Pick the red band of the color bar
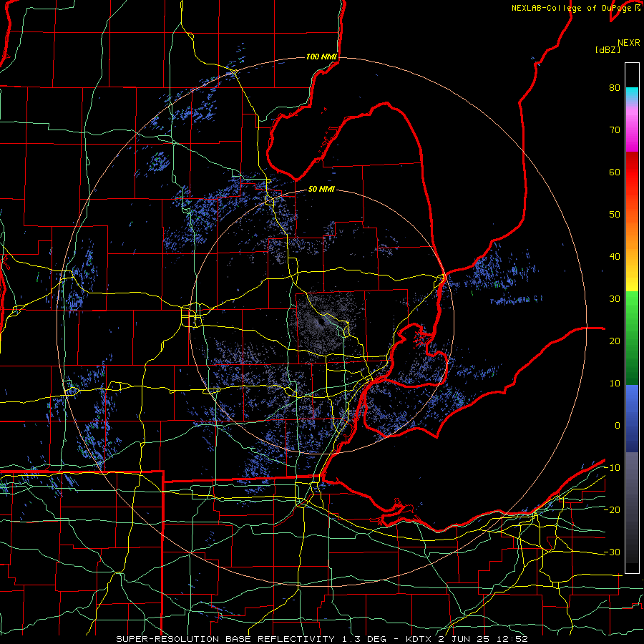The width and height of the screenshot is (644, 644). click(632, 172)
